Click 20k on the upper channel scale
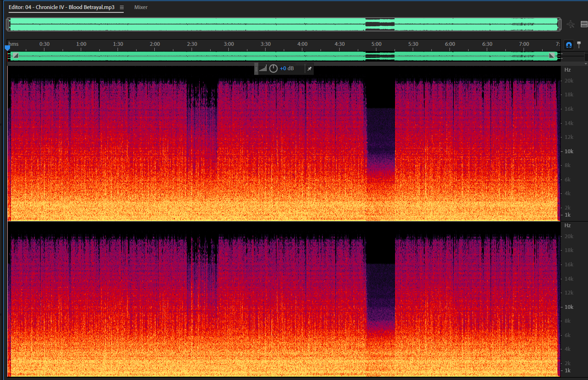The height and width of the screenshot is (380, 588). coord(569,81)
